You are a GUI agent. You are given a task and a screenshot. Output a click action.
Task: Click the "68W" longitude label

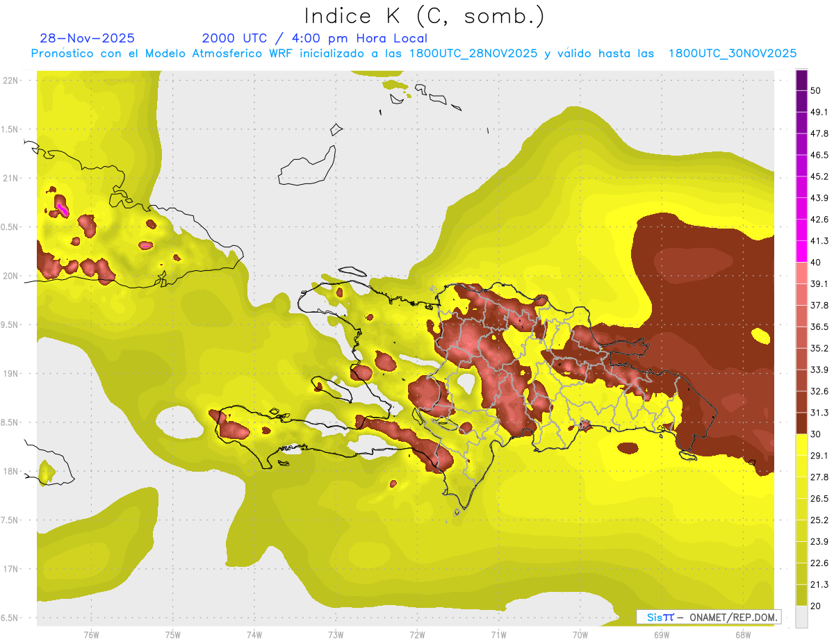743,635
